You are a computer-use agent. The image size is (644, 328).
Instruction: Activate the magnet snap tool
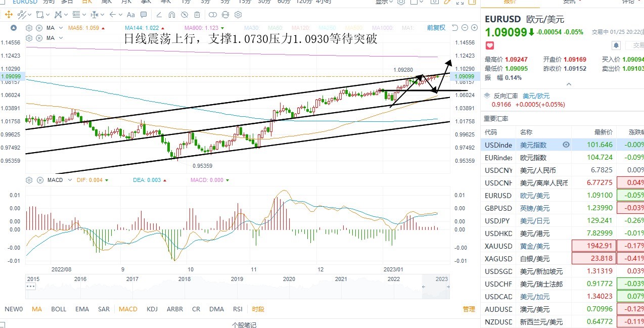click(172, 15)
